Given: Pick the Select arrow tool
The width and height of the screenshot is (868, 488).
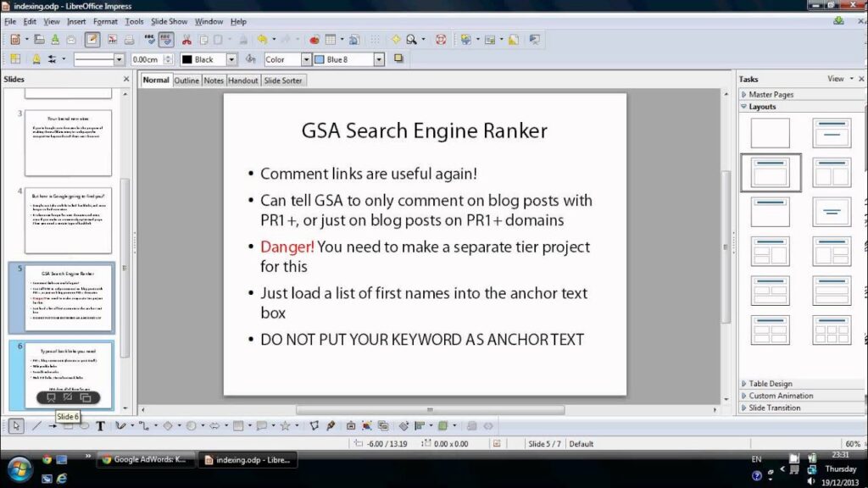Looking at the screenshot, I should click(15, 425).
